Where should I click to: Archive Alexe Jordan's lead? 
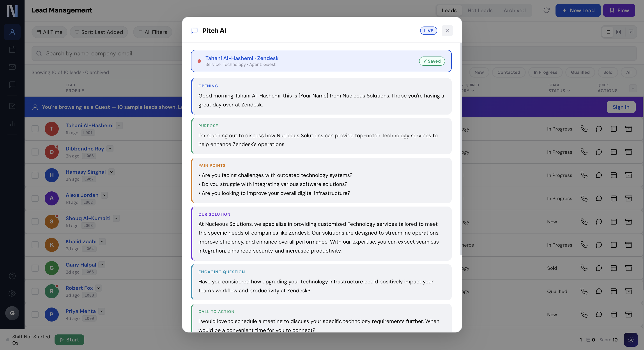click(x=628, y=198)
